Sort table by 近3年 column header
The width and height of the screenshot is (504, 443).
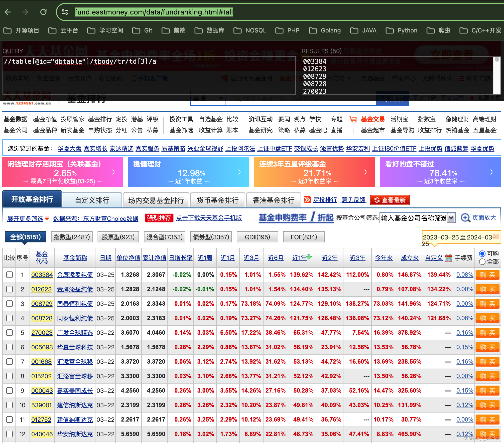pyautogui.click(x=357, y=258)
